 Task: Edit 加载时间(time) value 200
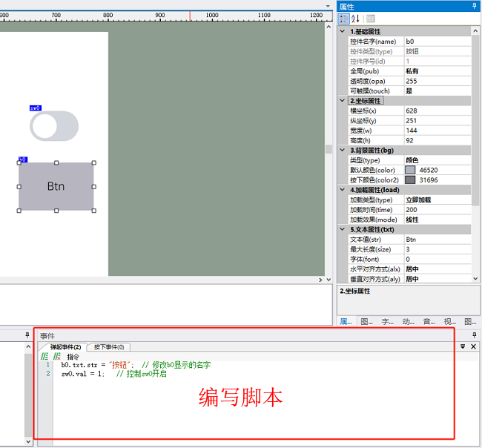[x=438, y=210]
